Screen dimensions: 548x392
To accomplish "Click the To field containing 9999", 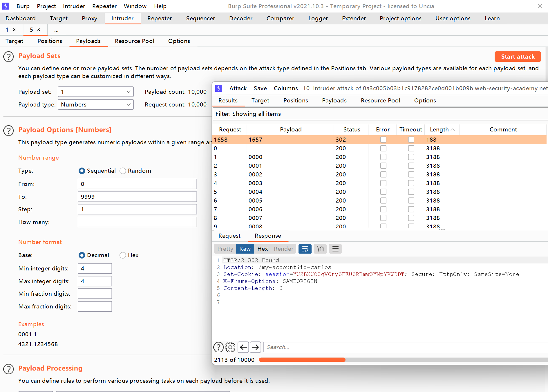I will pos(137,197).
